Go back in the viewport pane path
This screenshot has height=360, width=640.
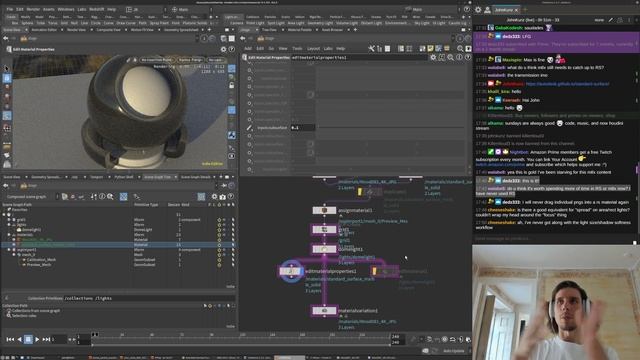click(6, 38)
